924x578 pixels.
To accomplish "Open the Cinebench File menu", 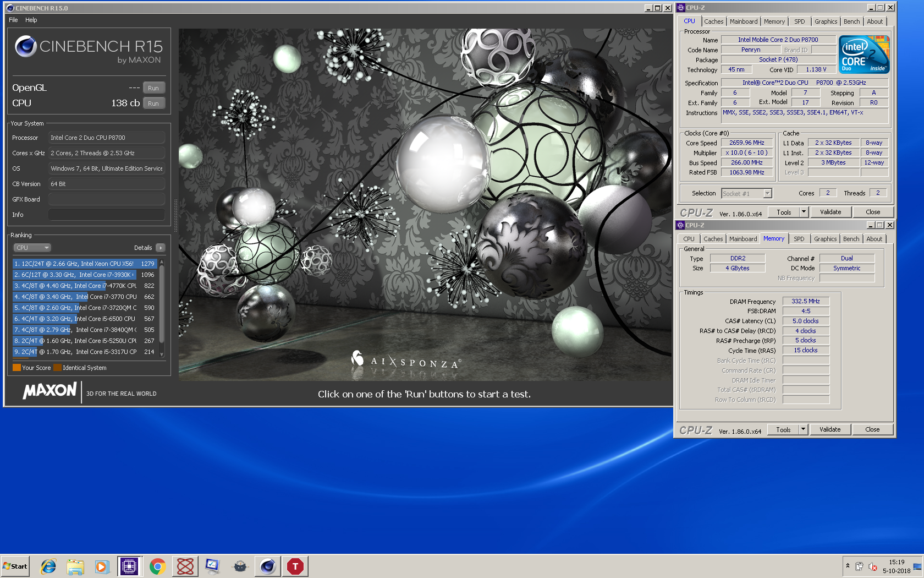I will (13, 20).
